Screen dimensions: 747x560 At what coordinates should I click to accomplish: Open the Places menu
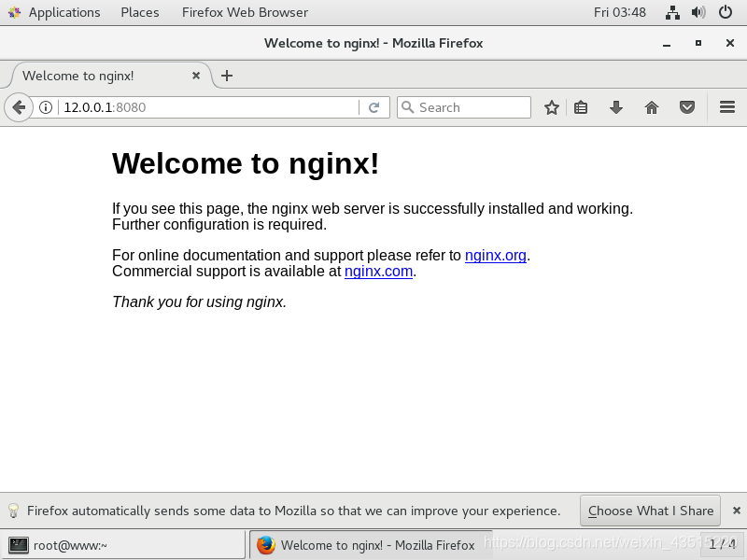[139, 12]
